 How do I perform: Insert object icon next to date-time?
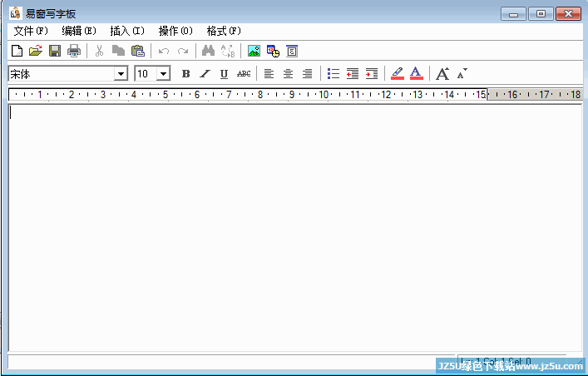pyautogui.click(x=292, y=51)
